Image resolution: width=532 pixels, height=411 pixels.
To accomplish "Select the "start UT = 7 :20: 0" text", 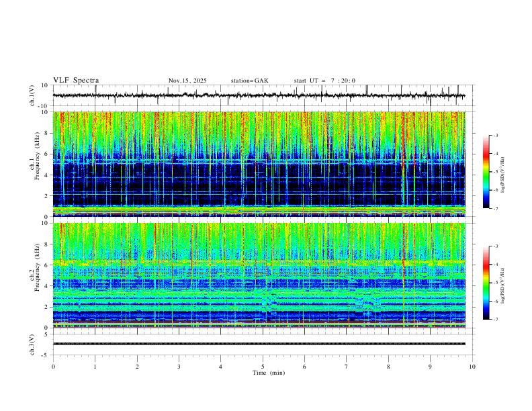I will (324, 81).
